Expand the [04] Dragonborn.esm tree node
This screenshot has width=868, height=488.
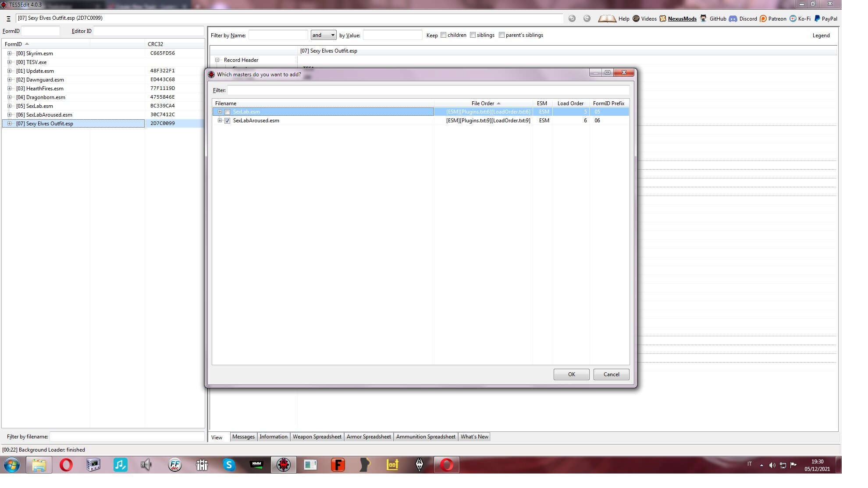tap(9, 97)
